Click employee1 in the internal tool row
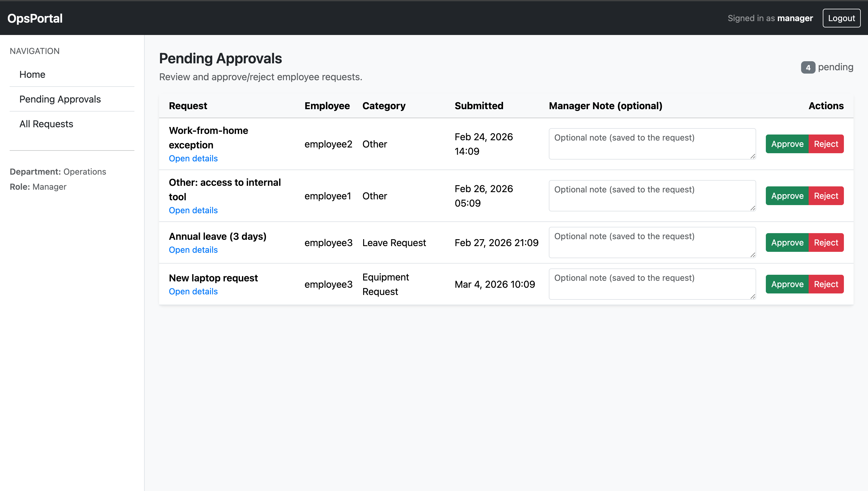 (328, 196)
